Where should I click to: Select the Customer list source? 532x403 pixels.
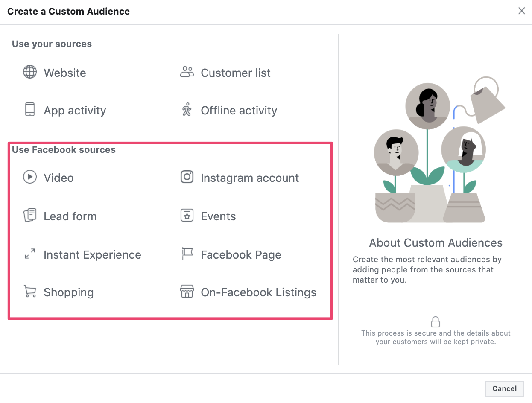[x=235, y=73]
